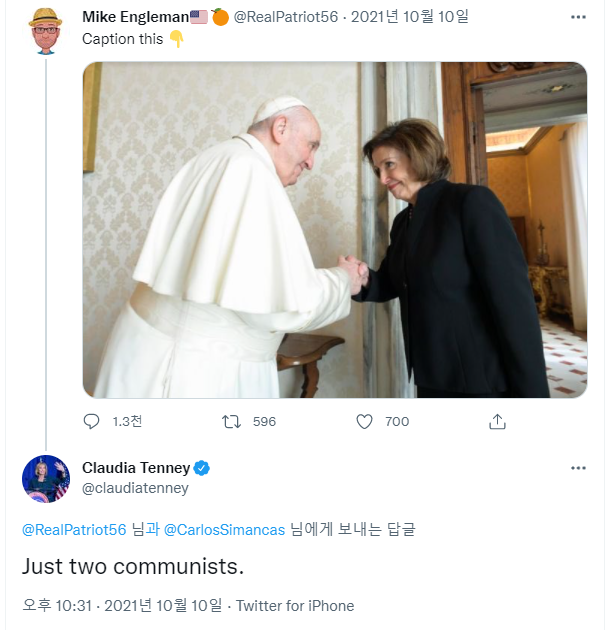Image resolution: width=613 pixels, height=630 pixels.
Task: Like the tweet with the heart icon
Action: (365, 422)
